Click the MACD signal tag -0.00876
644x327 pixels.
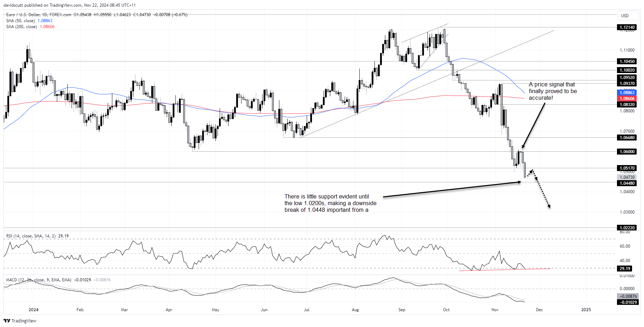628,296
